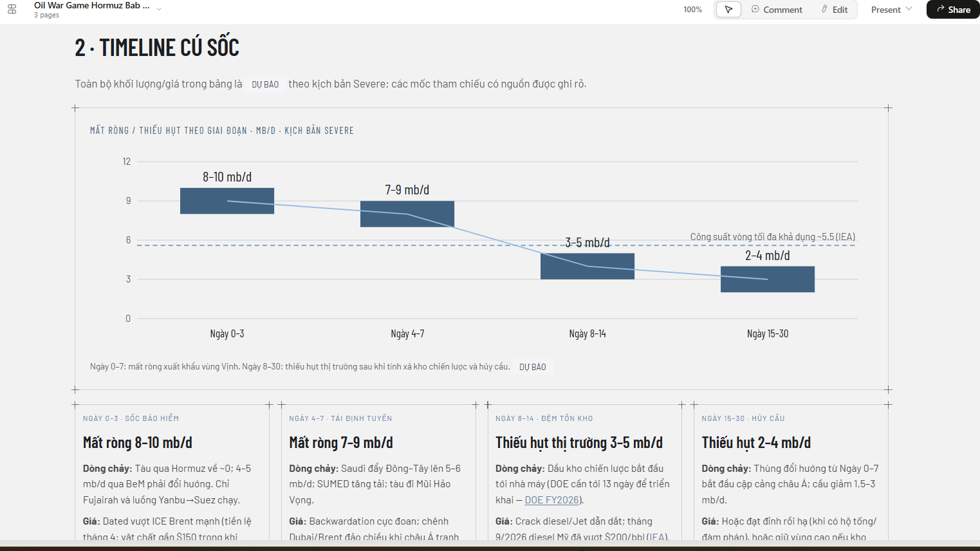The image size is (980, 551).
Task: Open the IEA link in diesel card
Action: click(657, 537)
